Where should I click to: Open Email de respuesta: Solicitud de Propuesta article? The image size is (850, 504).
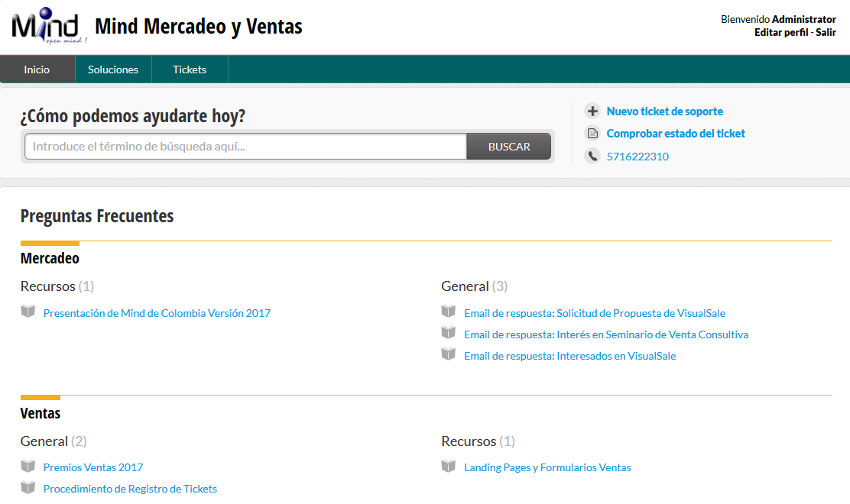(595, 313)
